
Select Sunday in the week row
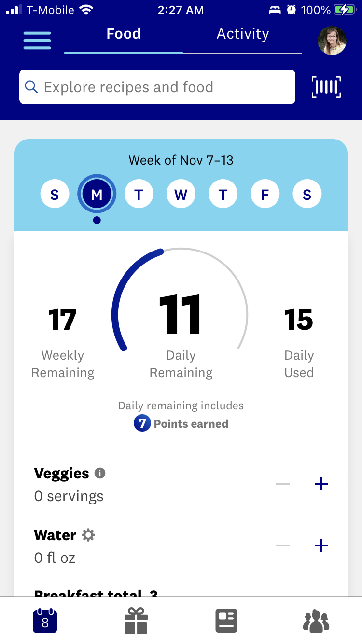55,195
